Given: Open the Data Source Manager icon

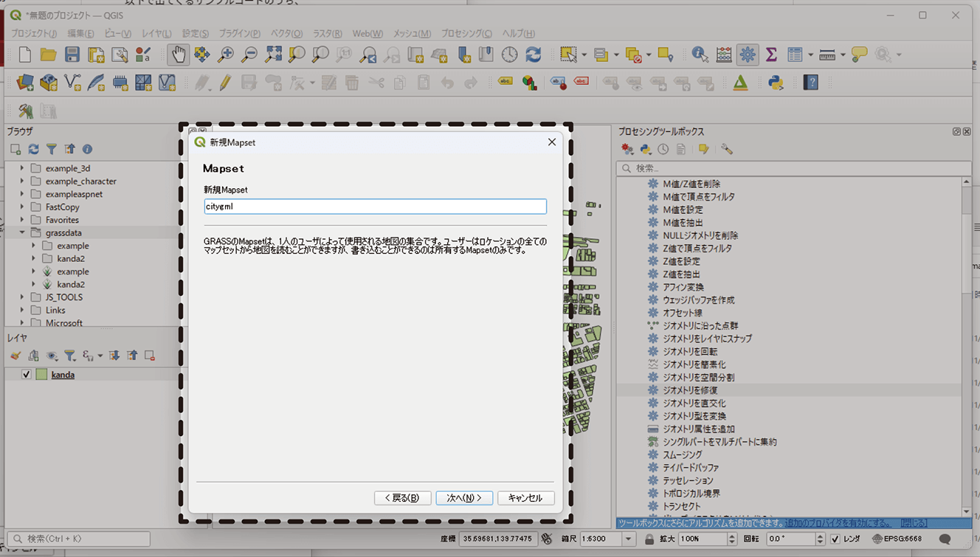Looking at the screenshot, I should tap(25, 83).
